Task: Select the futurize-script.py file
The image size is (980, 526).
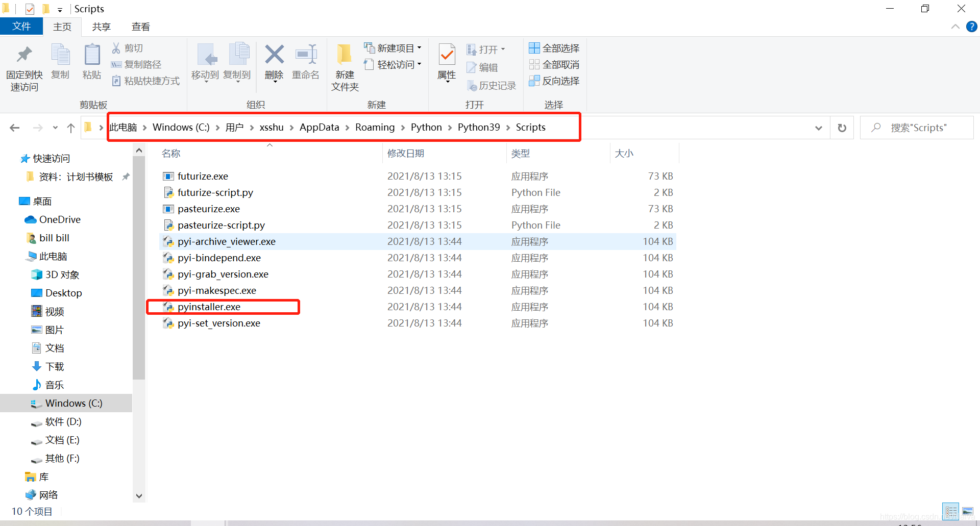Action: (215, 192)
